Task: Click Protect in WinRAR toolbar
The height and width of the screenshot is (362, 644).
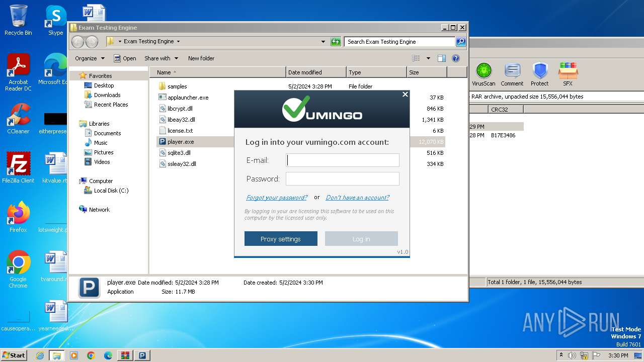Action: 540,74
